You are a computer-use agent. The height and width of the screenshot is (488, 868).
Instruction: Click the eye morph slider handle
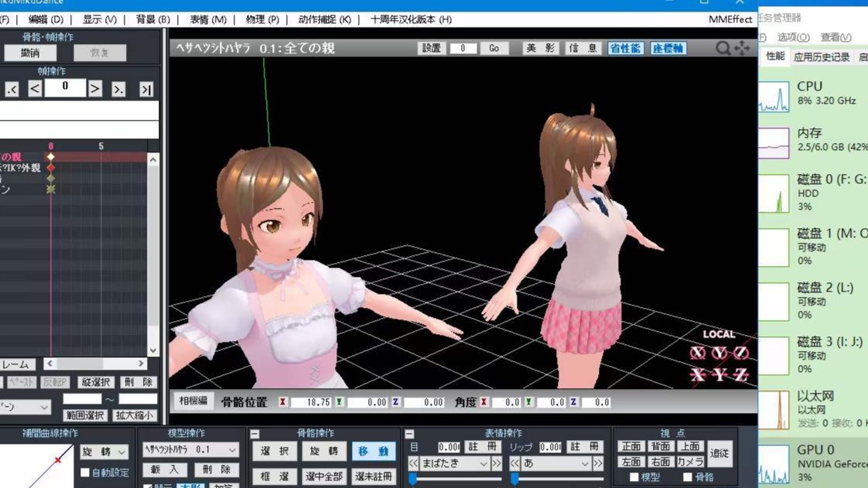(x=412, y=479)
